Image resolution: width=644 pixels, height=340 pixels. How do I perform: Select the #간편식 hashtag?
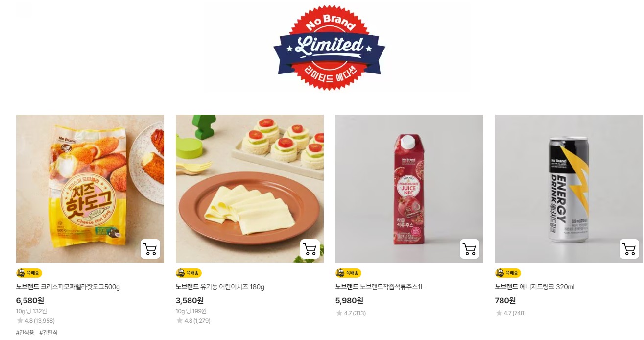(48, 332)
